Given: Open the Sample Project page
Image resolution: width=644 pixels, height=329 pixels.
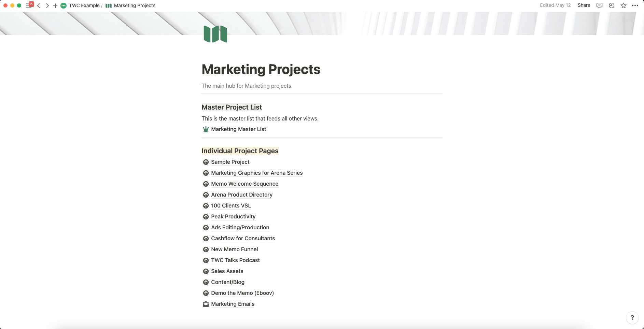Looking at the screenshot, I should coord(230,162).
